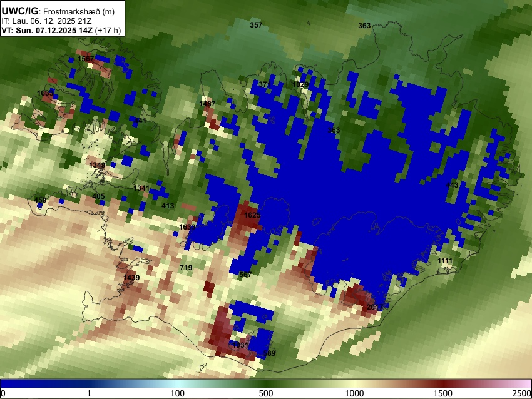Viewport: 532px width, 399px height.
Task: Click the 2500 label on the color scale
Action: (x=522, y=393)
